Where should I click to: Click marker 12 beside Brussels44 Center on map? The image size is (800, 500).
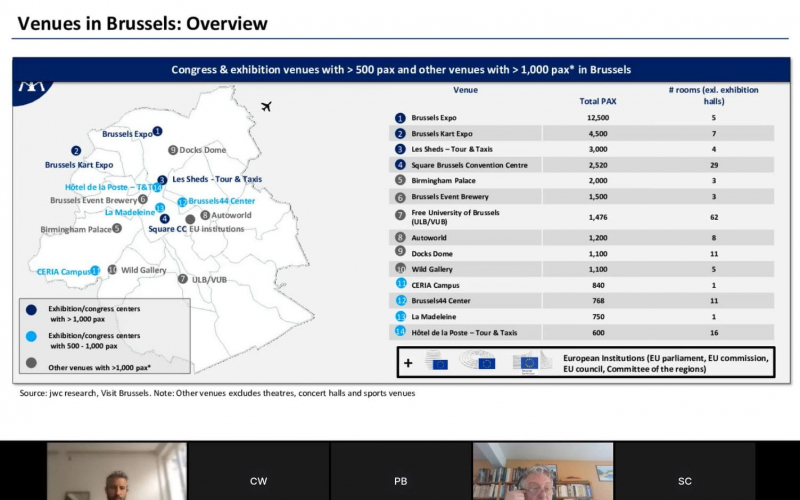(x=182, y=202)
